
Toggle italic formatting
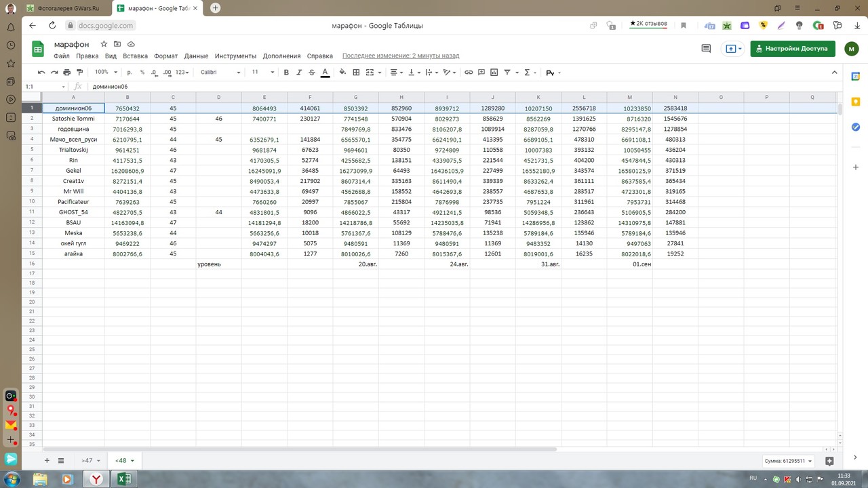click(299, 72)
